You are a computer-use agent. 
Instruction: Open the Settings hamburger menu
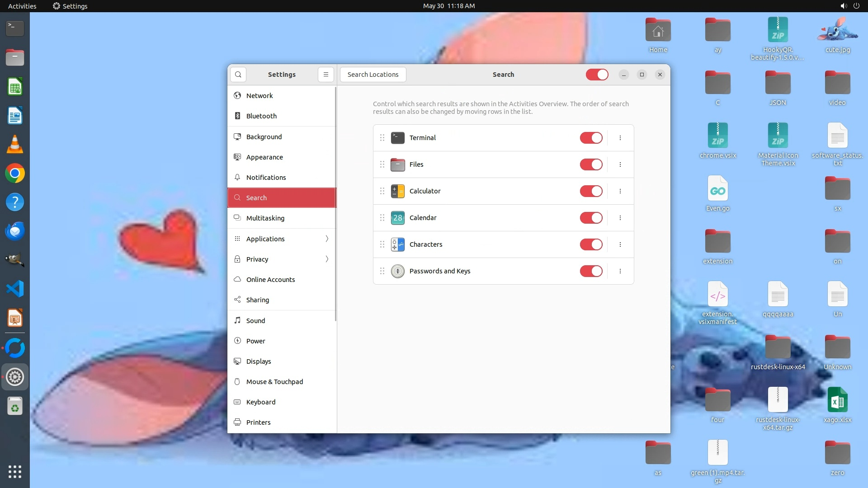coord(325,75)
